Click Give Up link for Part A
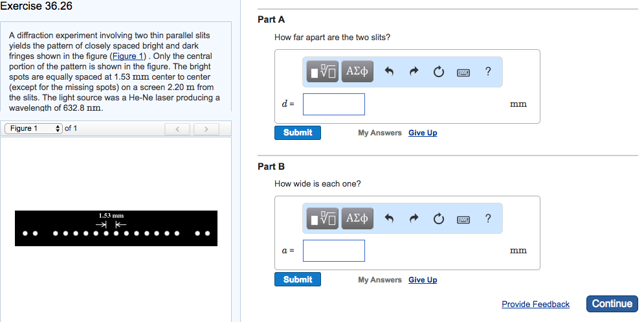Image resolution: width=644 pixels, height=322 pixels. coord(423,133)
